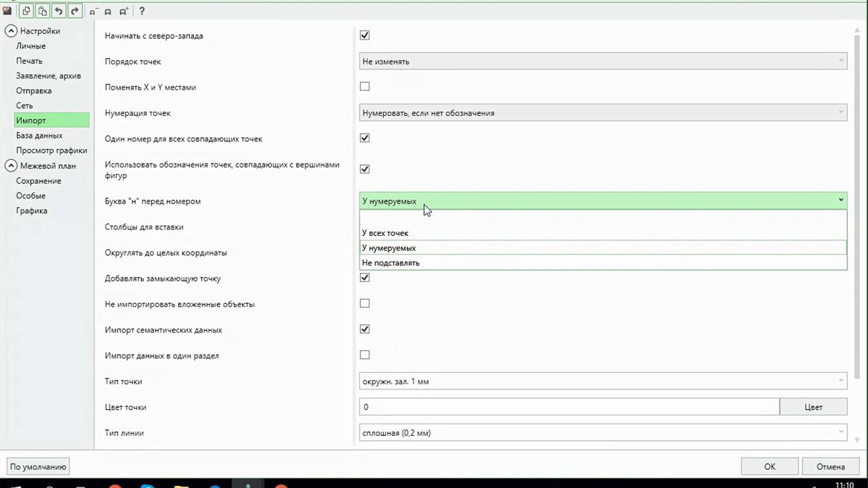The width and height of the screenshot is (868, 488).
Task: Open the Порядок точек dropdown
Action: pos(603,61)
